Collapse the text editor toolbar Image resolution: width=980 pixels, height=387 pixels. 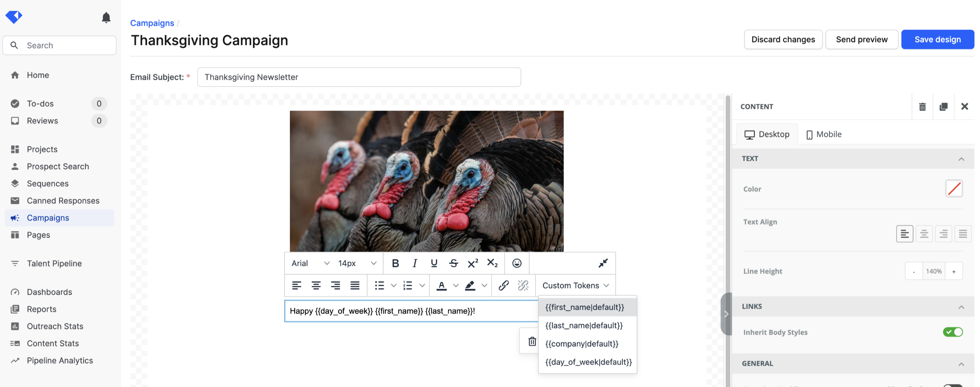click(x=603, y=263)
